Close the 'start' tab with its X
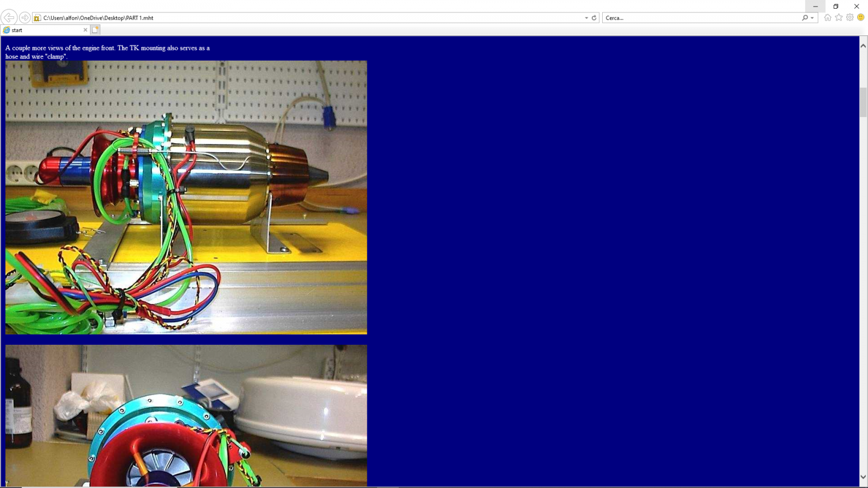The height and width of the screenshot is (488, 868). (85, 30)
